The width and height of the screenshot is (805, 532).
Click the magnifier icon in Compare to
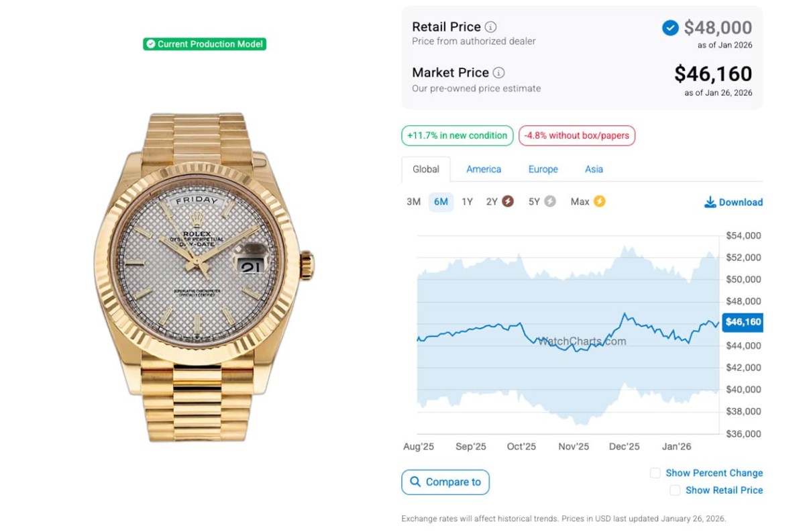tap(415, 482)
